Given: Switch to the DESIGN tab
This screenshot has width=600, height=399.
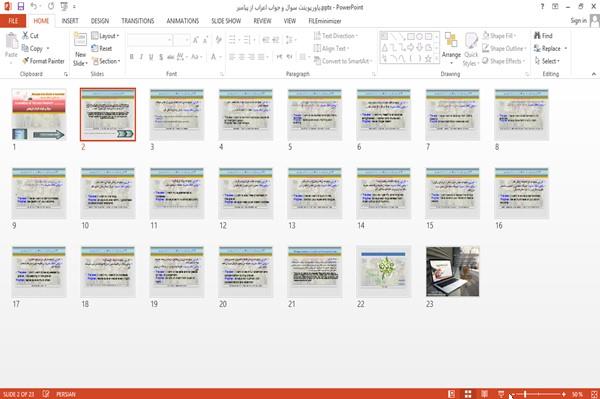Looking at the screenshot, I should 100,21.
